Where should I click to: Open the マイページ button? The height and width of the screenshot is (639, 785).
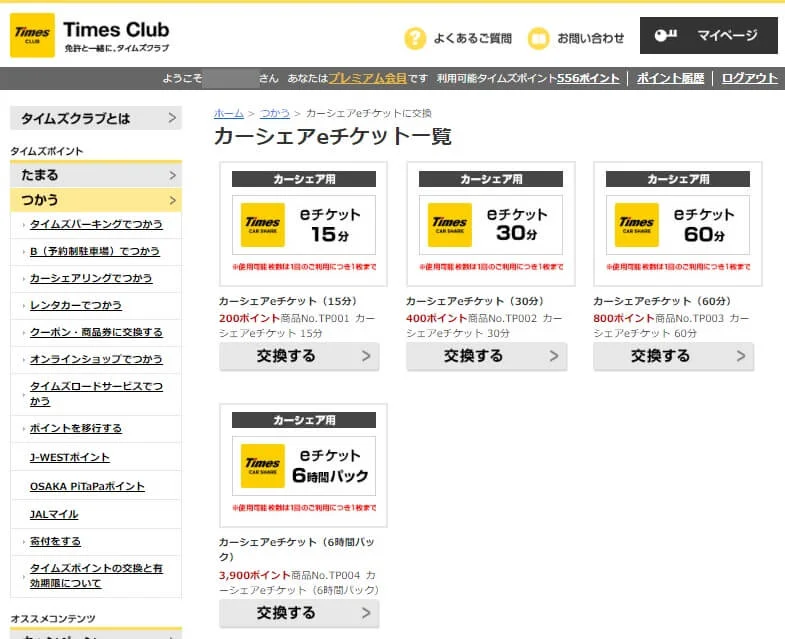[709, 36]
